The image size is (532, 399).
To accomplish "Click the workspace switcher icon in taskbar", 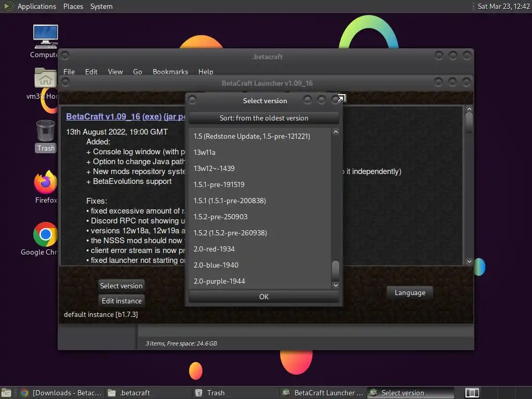I will point(472,393).
